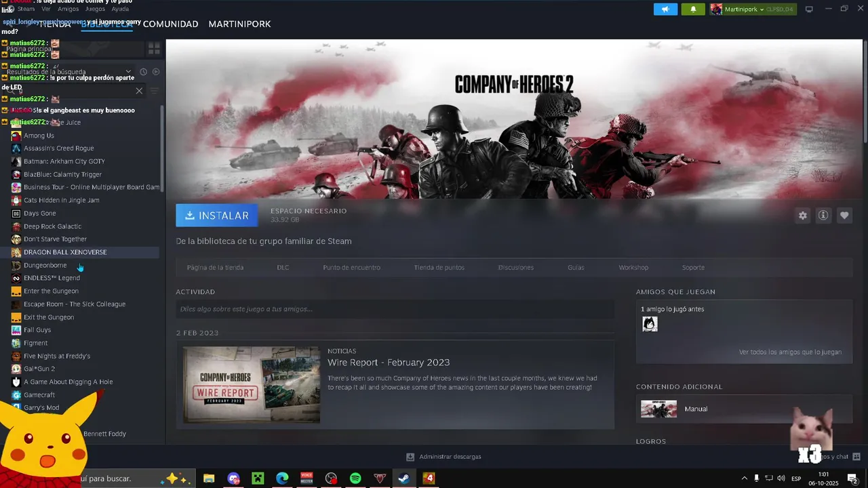Toggle the recent activity clock filter
This screenshot has width=868, height=488.
coord(143,72)
